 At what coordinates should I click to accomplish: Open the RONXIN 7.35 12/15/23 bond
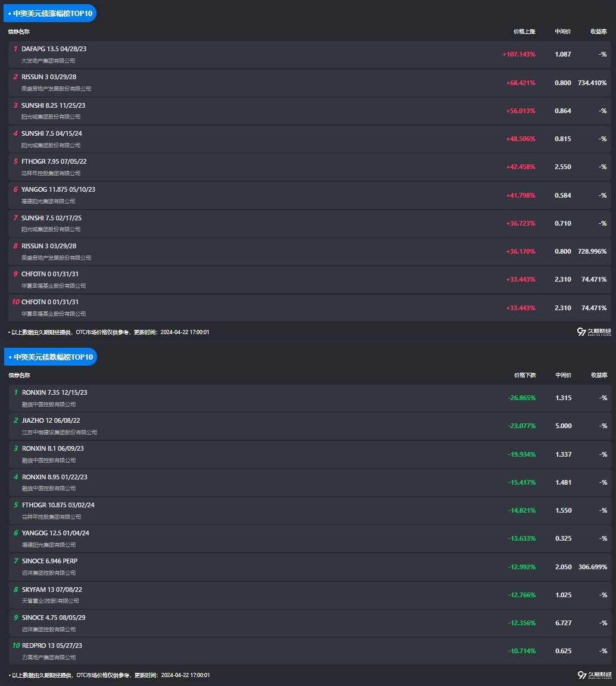(54, 392)
